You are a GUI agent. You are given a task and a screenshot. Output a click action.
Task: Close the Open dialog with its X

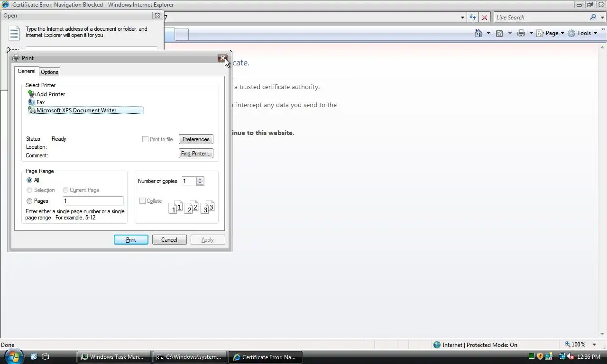[157, 16]
